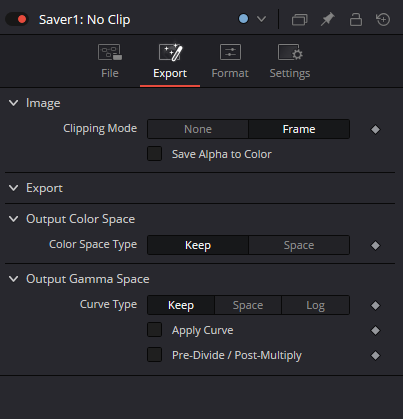Screen dimensions: 403x419
Task: Enable Pre-Divide / Post-Multiply checkbox
Action: [x=155, y=355]
